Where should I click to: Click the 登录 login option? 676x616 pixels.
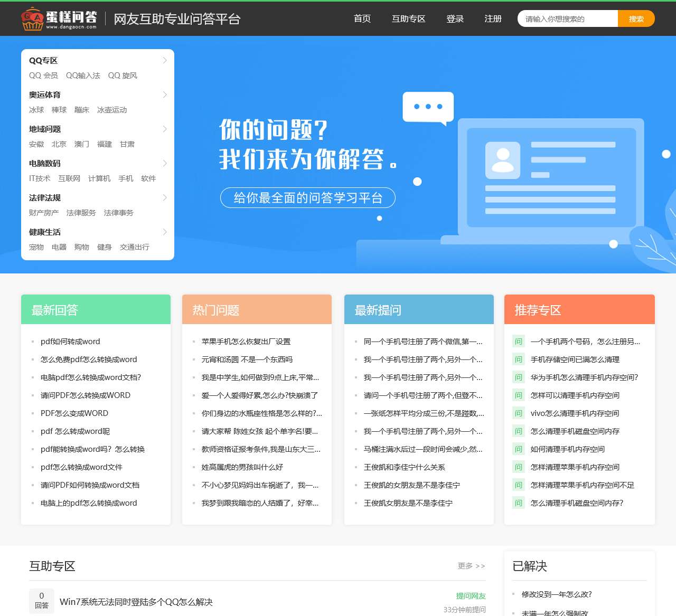coord(455,18)
